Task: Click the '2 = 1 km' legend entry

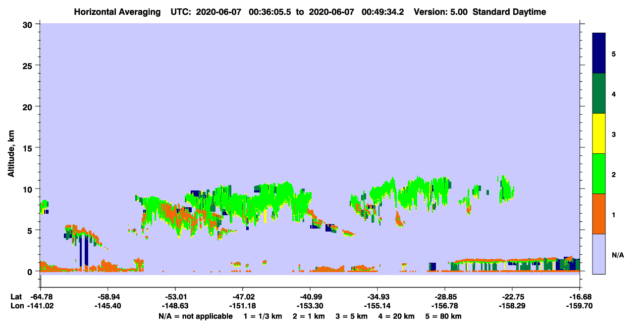Action: [310, 316]
